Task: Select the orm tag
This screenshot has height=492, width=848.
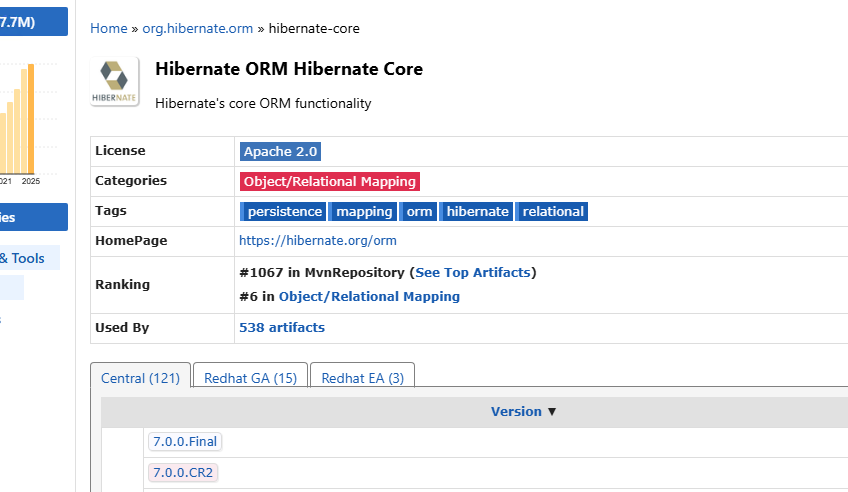Action: tap(418, 211)
